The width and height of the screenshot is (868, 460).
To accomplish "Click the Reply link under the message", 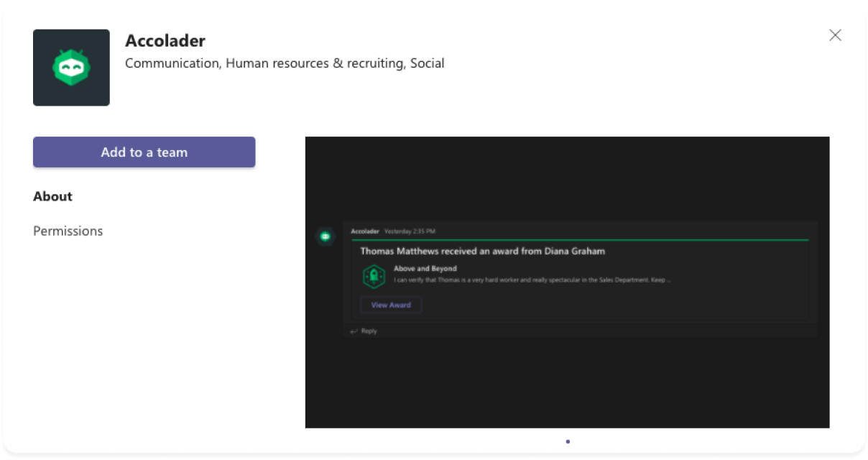I will point(369,331).
